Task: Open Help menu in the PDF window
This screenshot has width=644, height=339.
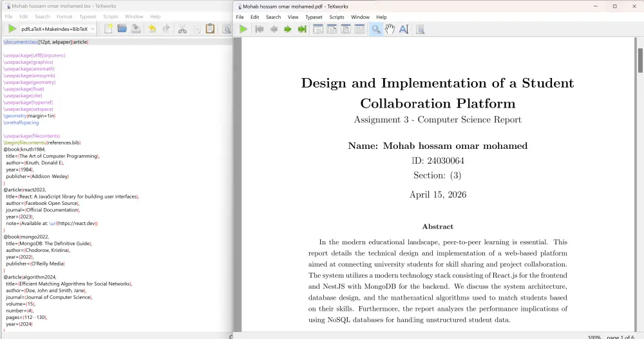Action: (381, 17)
